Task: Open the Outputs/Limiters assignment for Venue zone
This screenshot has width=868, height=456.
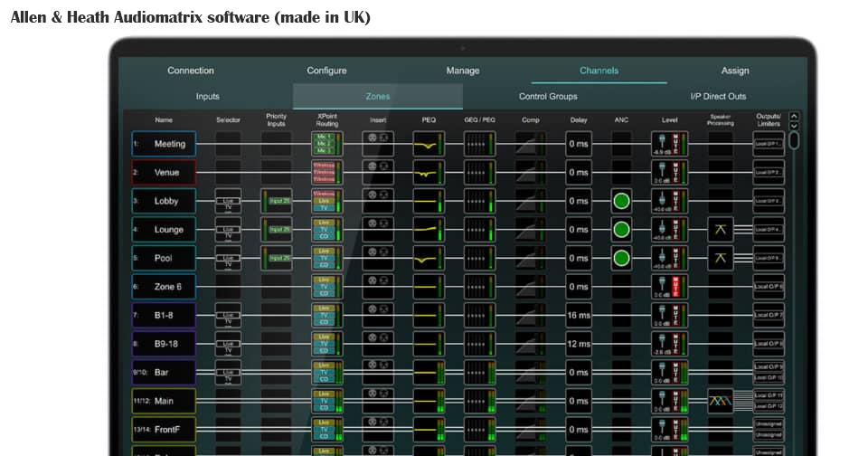Action: click(769, 172)
